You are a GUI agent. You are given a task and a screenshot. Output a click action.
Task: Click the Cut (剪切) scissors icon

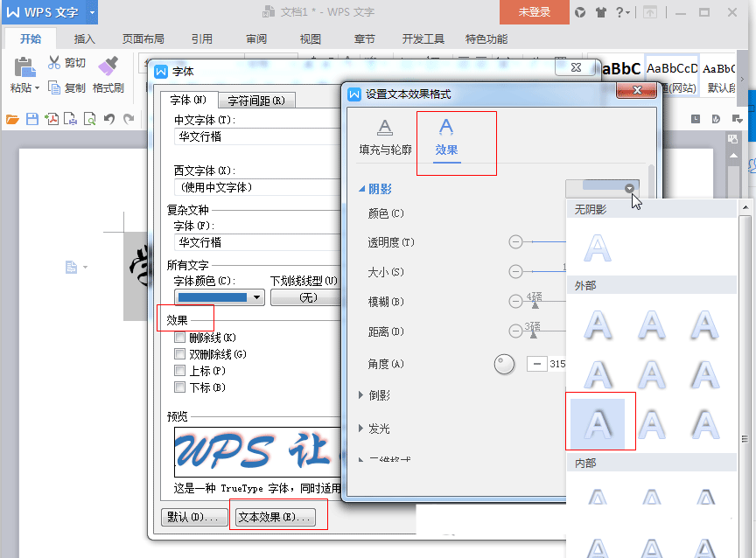coord(54,63)
